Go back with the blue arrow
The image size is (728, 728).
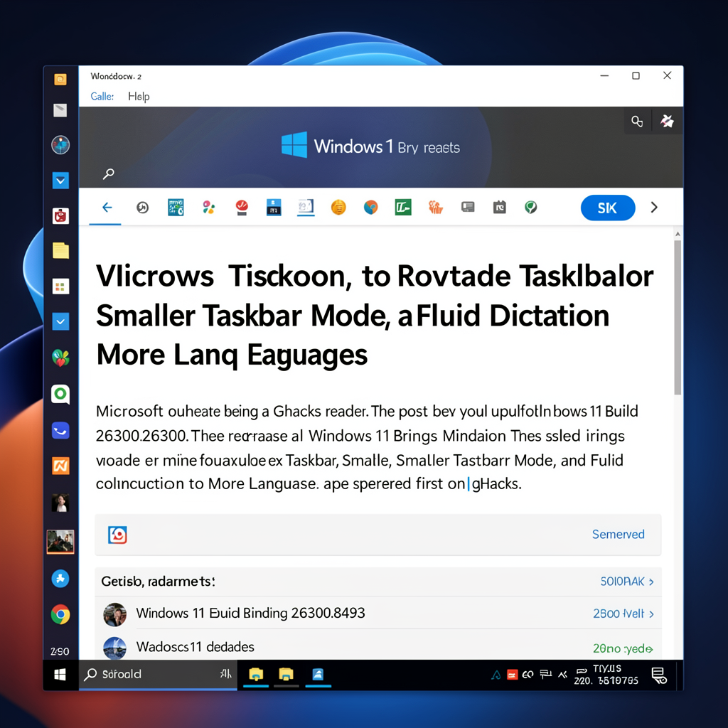click(x=107, y=207)
